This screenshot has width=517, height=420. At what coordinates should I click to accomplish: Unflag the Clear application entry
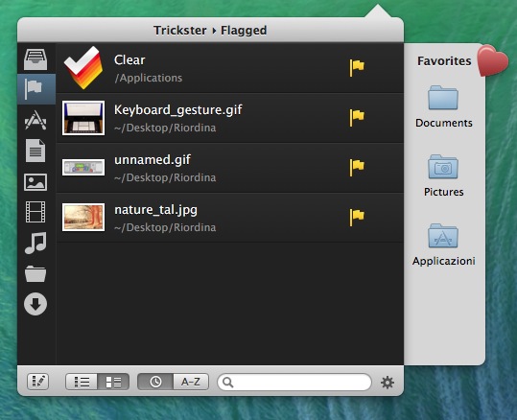point(357,67)
